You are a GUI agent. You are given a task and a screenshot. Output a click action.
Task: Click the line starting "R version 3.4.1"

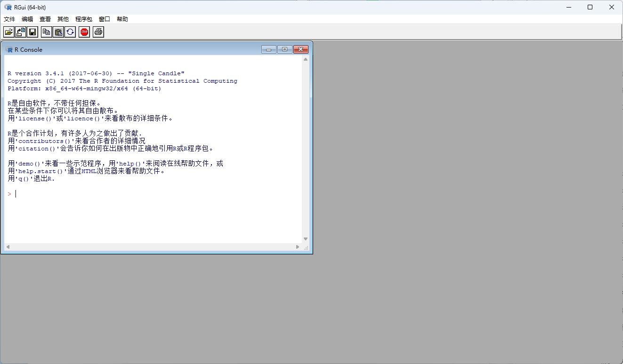96,73
